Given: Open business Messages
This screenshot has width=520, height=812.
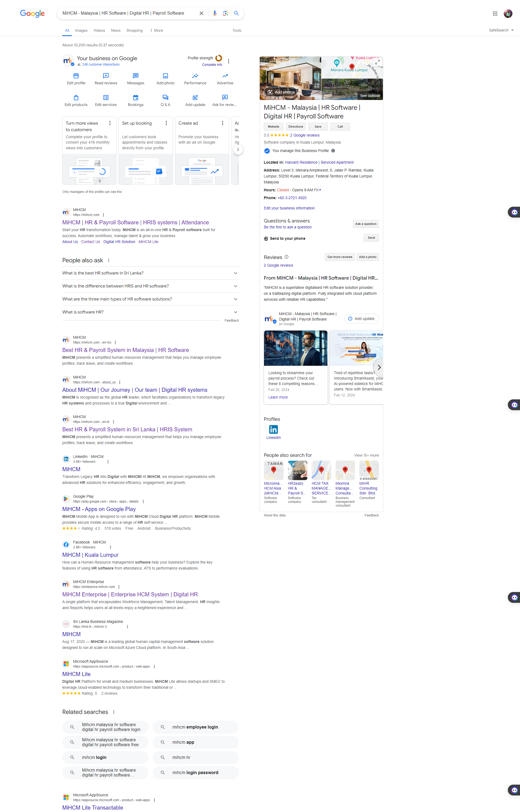Looking at the screenshot, I should 135,79.
